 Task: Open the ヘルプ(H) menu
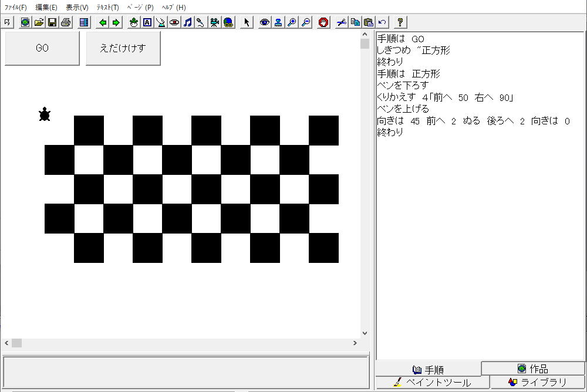pyautogui.click(x=173, y=8)
